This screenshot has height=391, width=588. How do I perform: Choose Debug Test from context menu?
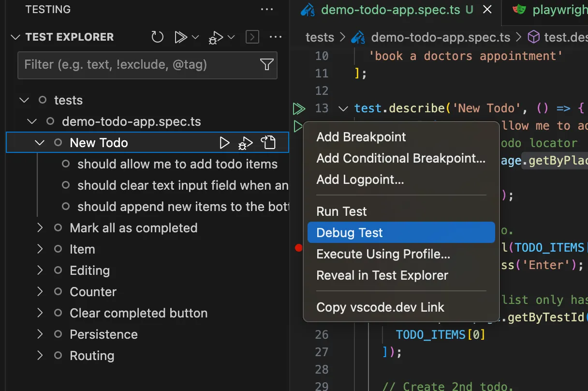click(401, 233)
